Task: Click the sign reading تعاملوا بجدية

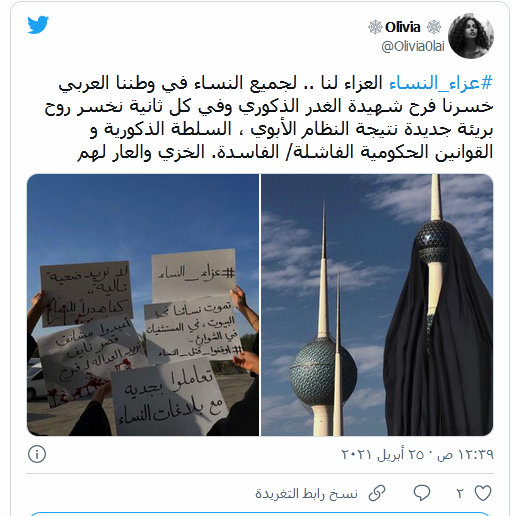Action: (169, 397)
